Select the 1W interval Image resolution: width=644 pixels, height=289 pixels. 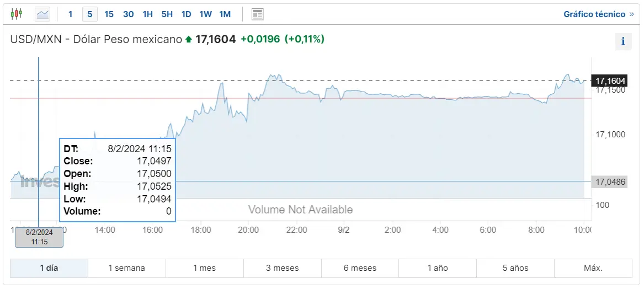[205, 14]
